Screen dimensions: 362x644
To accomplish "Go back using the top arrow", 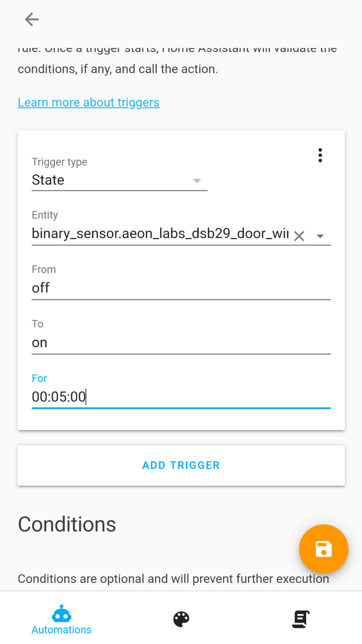I will 32,19.
